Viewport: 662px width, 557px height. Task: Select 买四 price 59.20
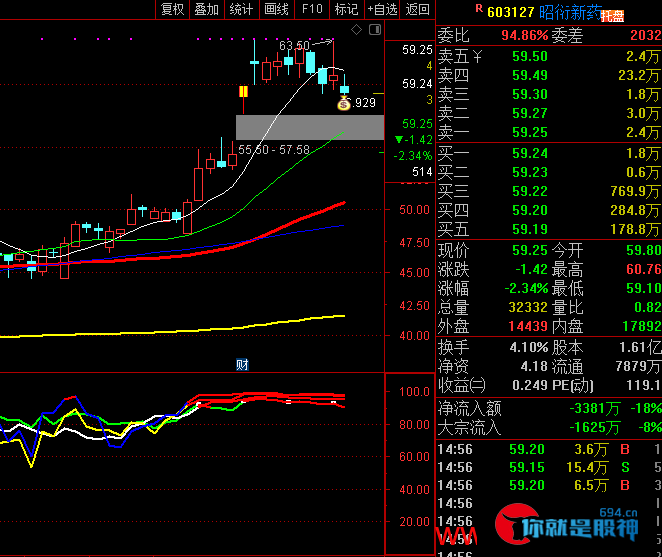click(530, 210)
